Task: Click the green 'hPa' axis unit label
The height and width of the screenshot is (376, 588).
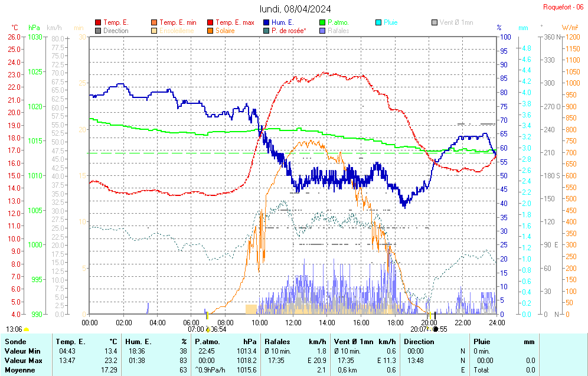Action: coord(34,28)
